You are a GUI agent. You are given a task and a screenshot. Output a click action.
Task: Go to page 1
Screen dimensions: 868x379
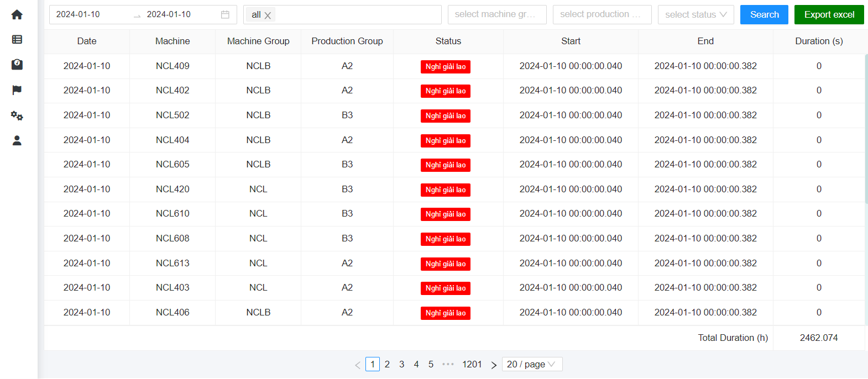point(373,364)
